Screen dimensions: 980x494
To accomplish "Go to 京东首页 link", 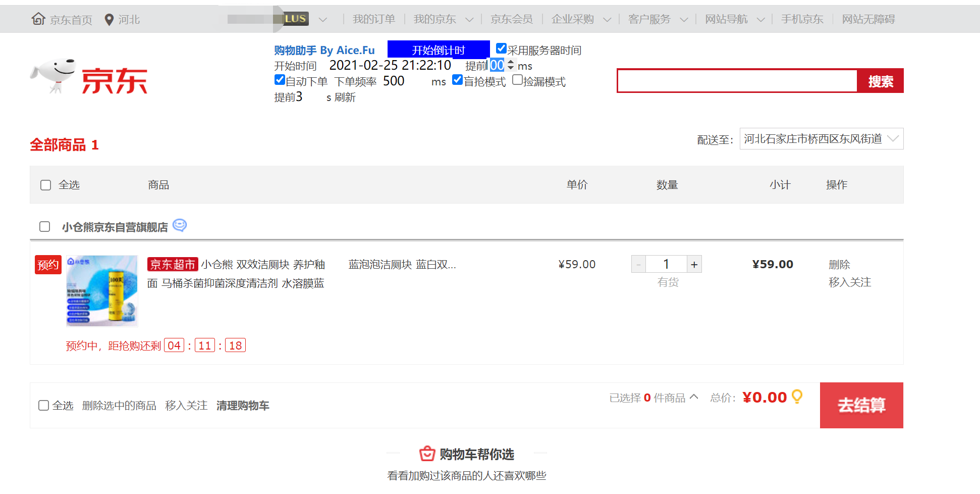I will point(71,20).
